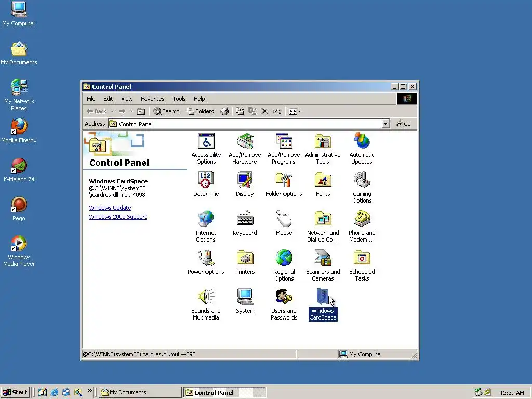Follow the Windows Update link

pyautogui.click(x=110, y=208)
